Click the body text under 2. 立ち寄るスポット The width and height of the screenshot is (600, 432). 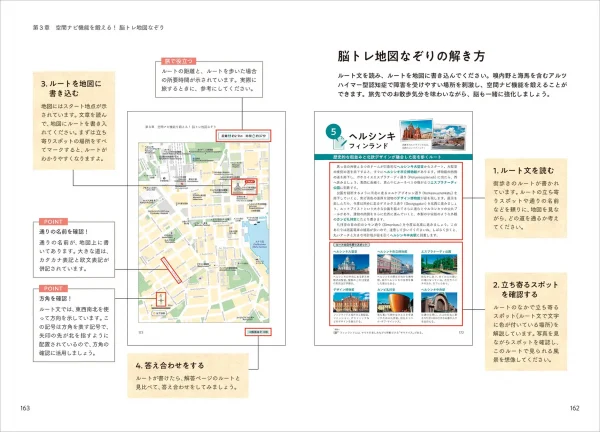[526, 334]
